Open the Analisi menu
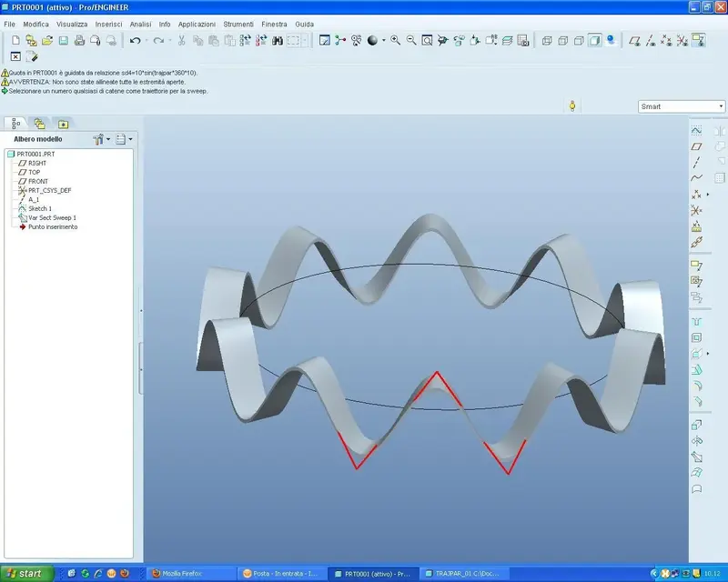Image resolution: width=728 pixels, height=582 pixels. (140, 25)
